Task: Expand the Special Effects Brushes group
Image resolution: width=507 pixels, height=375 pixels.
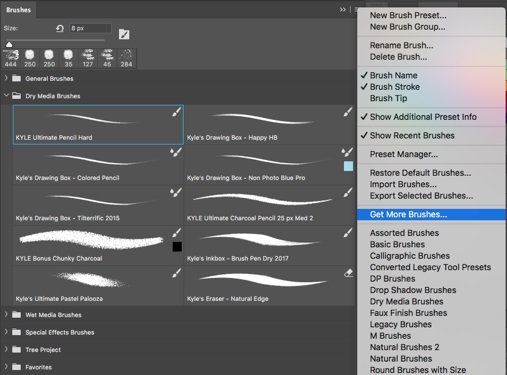Action: click(6, 332)
